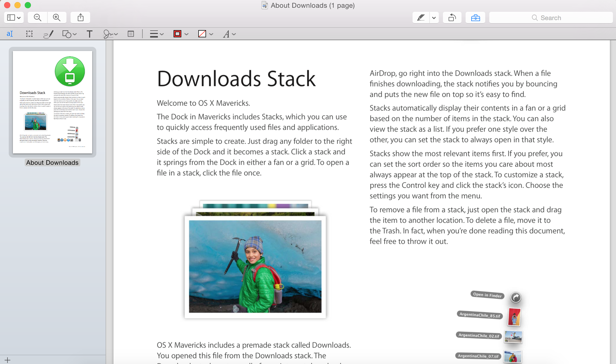Choose the Rectangular Selection tool
The image size is (616, 364).
(29, 34)
